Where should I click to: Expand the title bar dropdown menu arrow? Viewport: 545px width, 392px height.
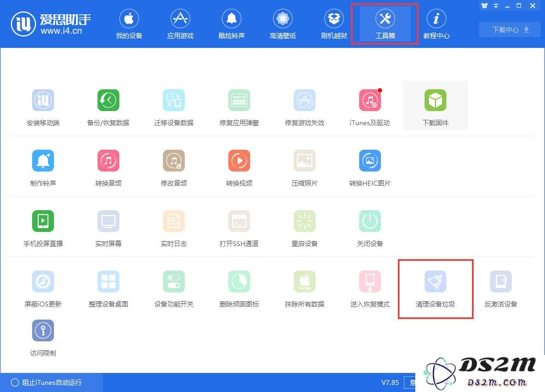click(x=496, y=6)
